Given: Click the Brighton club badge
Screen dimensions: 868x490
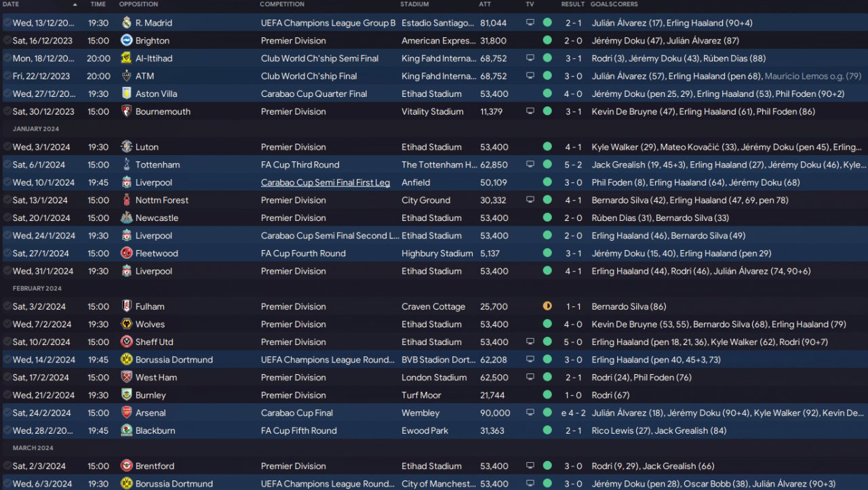Looking at the screenshot, I should pos(126,41).
